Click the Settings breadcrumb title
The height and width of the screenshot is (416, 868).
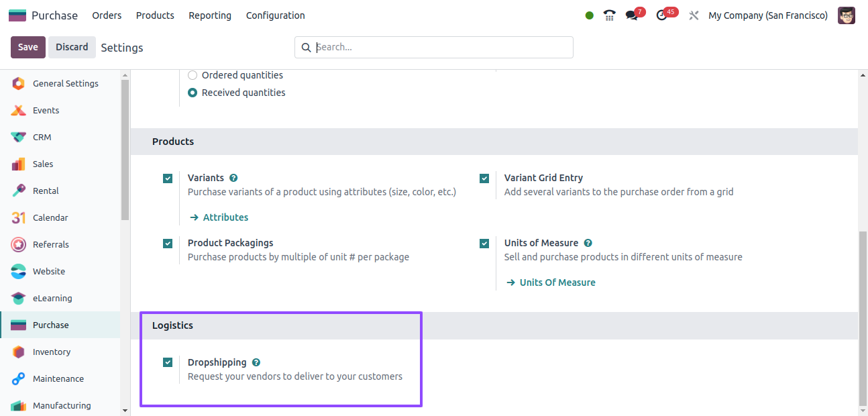(x=122, y=48)
